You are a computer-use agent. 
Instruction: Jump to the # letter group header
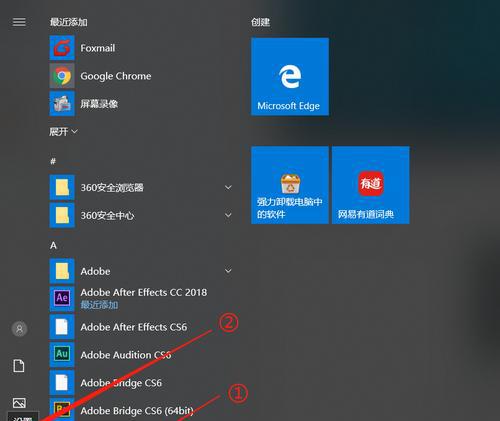click(x=53, y=161)
